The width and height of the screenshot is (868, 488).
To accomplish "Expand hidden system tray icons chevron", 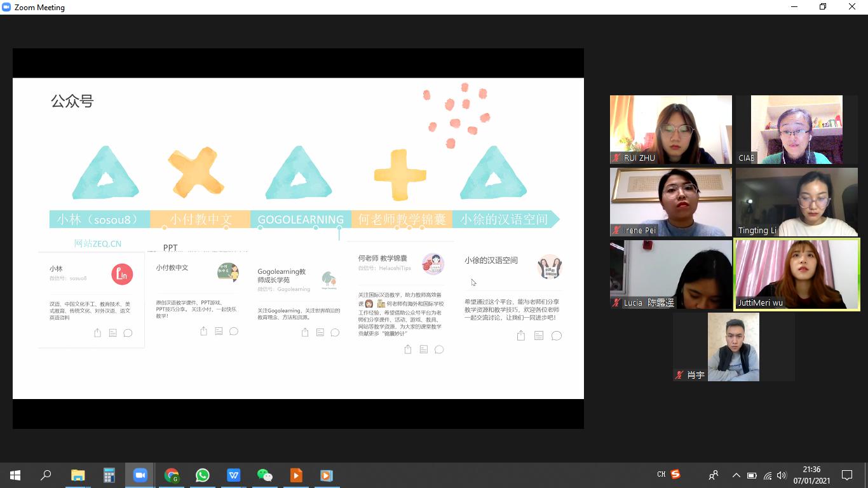I will (x=736, y=475).
